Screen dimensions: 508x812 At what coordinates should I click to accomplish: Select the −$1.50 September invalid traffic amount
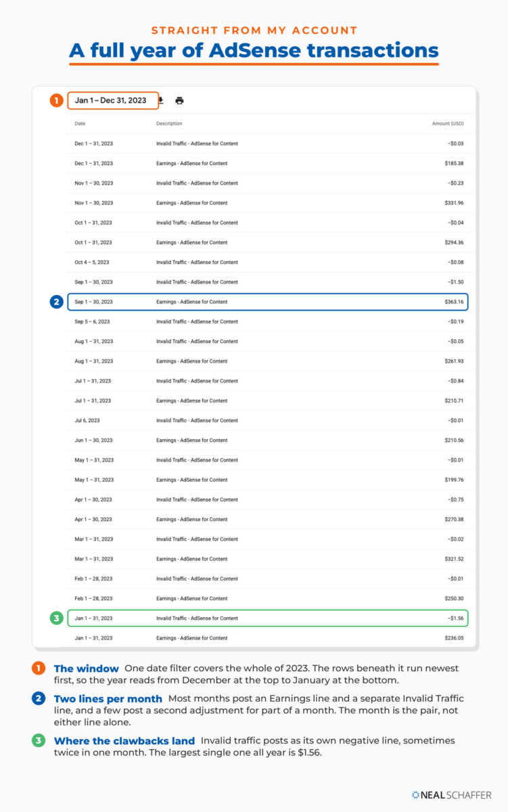pos(455,282)
